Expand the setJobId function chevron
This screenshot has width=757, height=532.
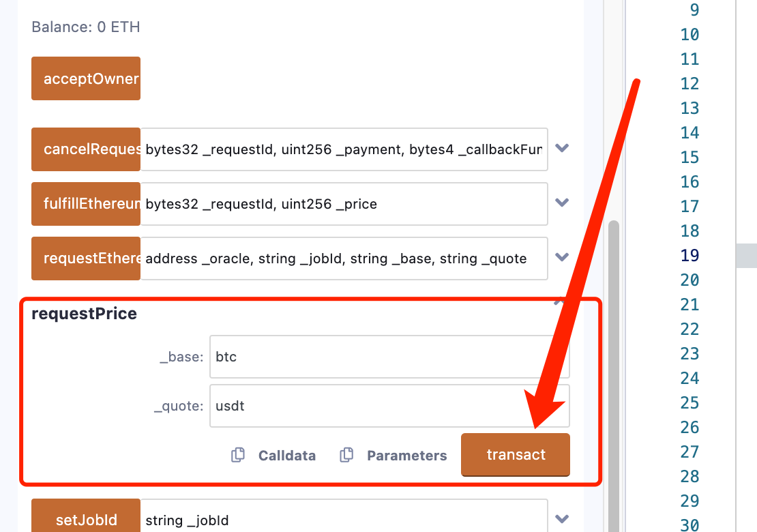(562, 519)
